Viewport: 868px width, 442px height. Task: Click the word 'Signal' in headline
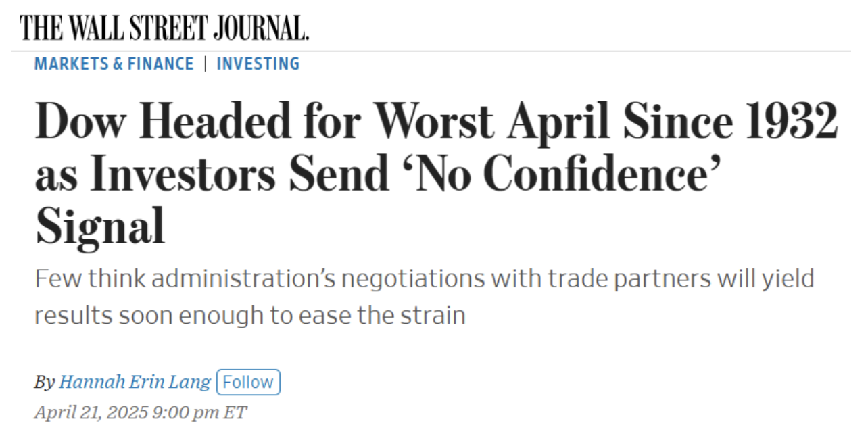click(x=100, y=227)
